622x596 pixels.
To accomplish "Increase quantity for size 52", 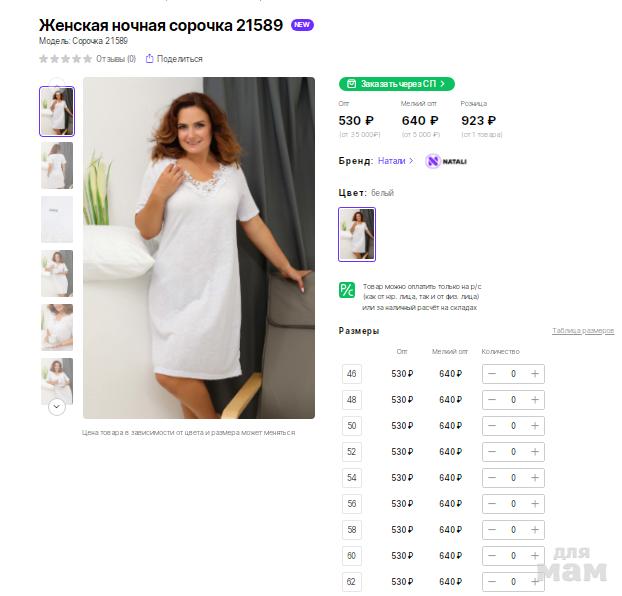I will pyautogui.click(x=535, y=452).
